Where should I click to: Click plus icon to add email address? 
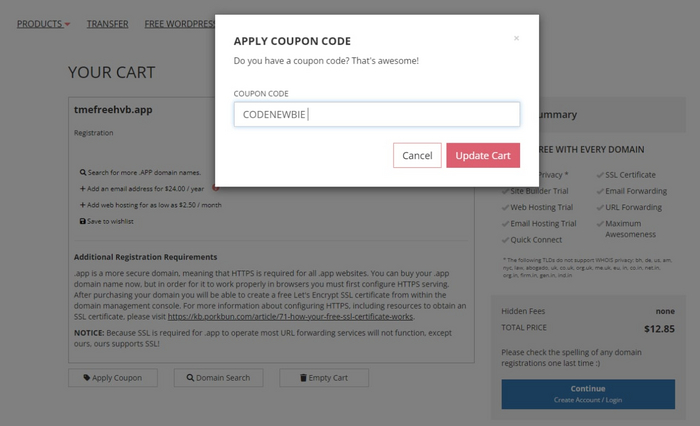point(83,189)
